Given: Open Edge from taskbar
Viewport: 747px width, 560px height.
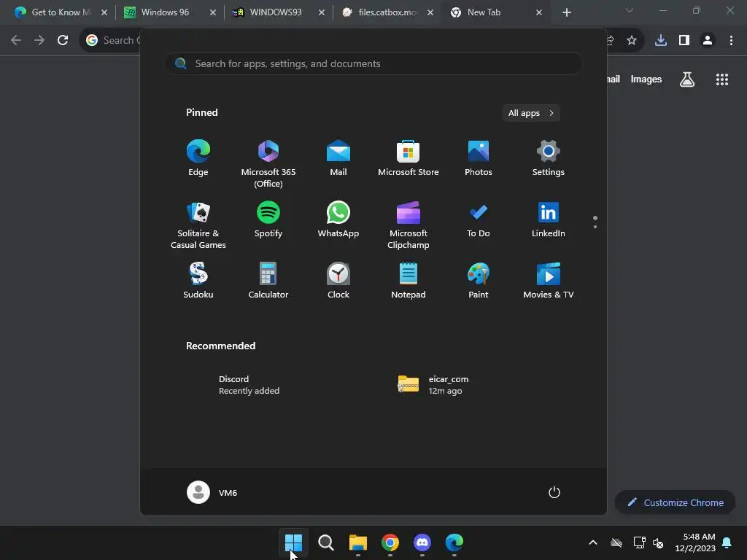Looking at the screenshot, I should click(454, 542).
